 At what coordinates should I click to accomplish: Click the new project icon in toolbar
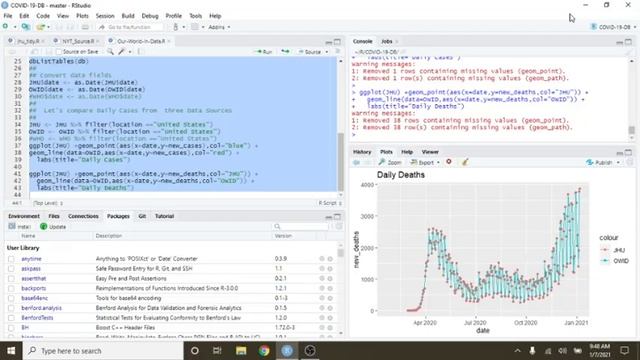(x=25, y=27)
